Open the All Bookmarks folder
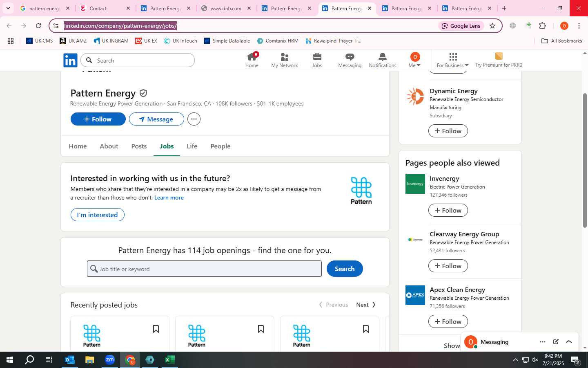The height and width of the screenshot is (368, 588). coord(561,41)
